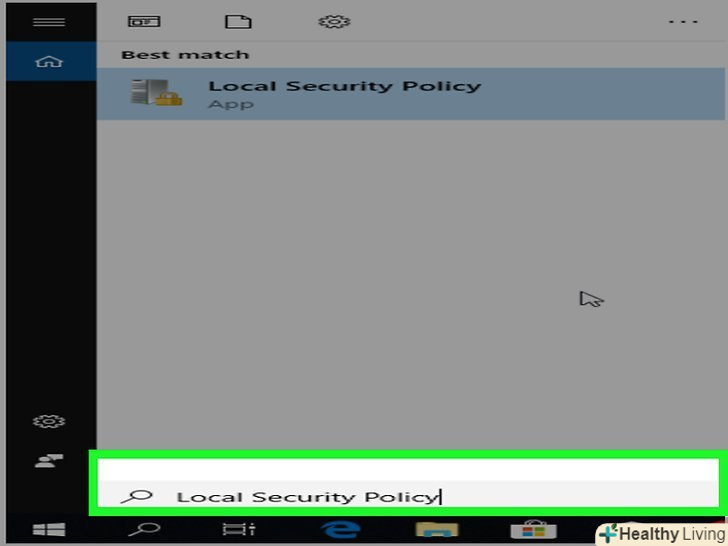
Task: Open Task View from the taskbar
Action: [x=239, y=530]
